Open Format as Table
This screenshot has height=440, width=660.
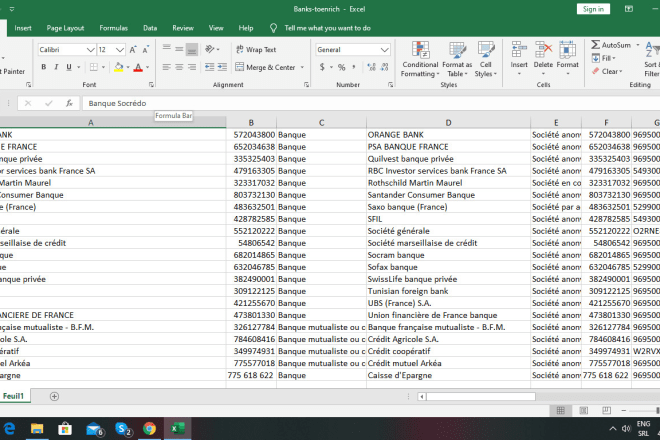[x=457, y=59]
